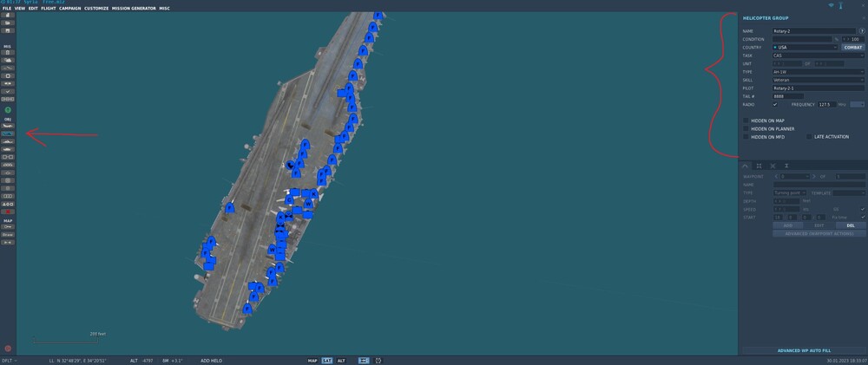Click the shapes icon above the red remove icon

[8, 204]
